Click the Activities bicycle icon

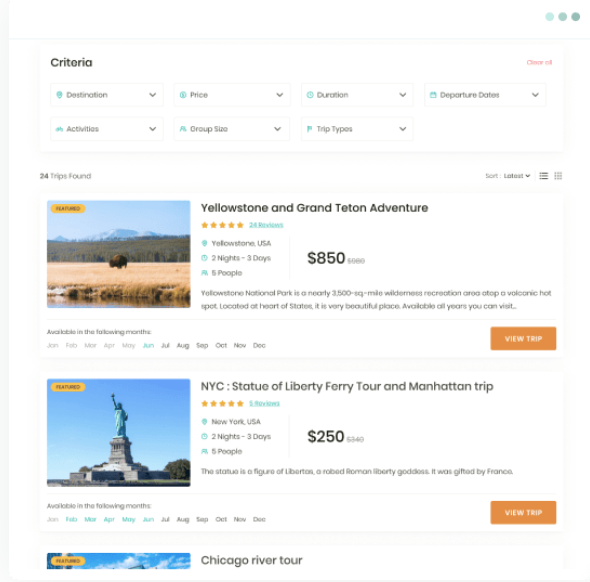(x=59, y=129)
